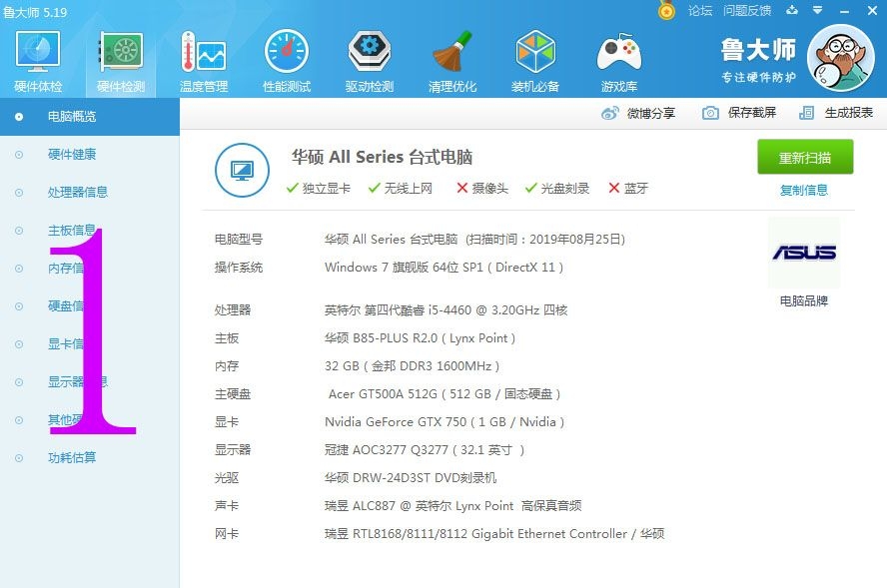The image size is (887, 588).
Task: Click the ASUS brand logo
Action: click(804, 253)
